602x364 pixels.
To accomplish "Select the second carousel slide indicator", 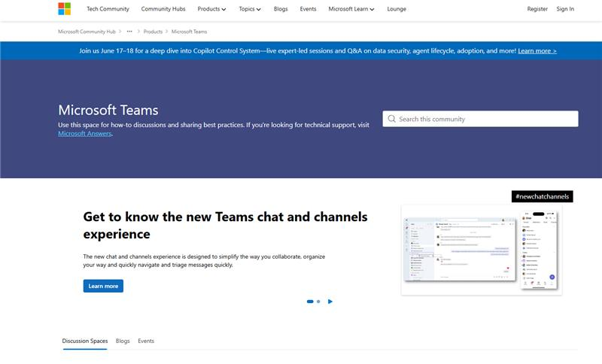I will [318, 302].
